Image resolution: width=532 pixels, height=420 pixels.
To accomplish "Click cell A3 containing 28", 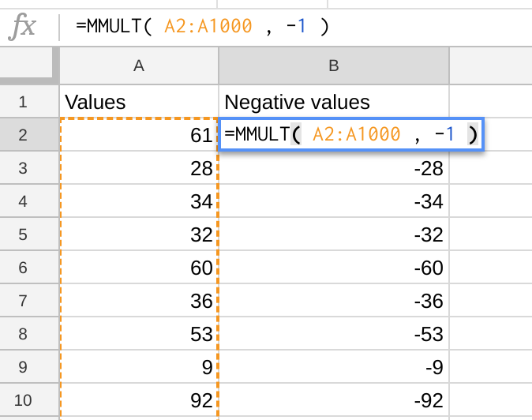I will point(139,168).
